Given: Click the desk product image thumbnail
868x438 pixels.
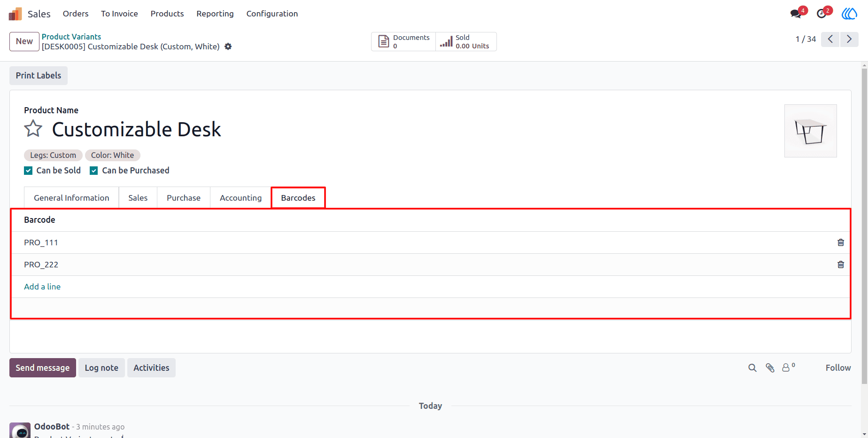Looking at the screenshot, I should [x=811, y=131].
